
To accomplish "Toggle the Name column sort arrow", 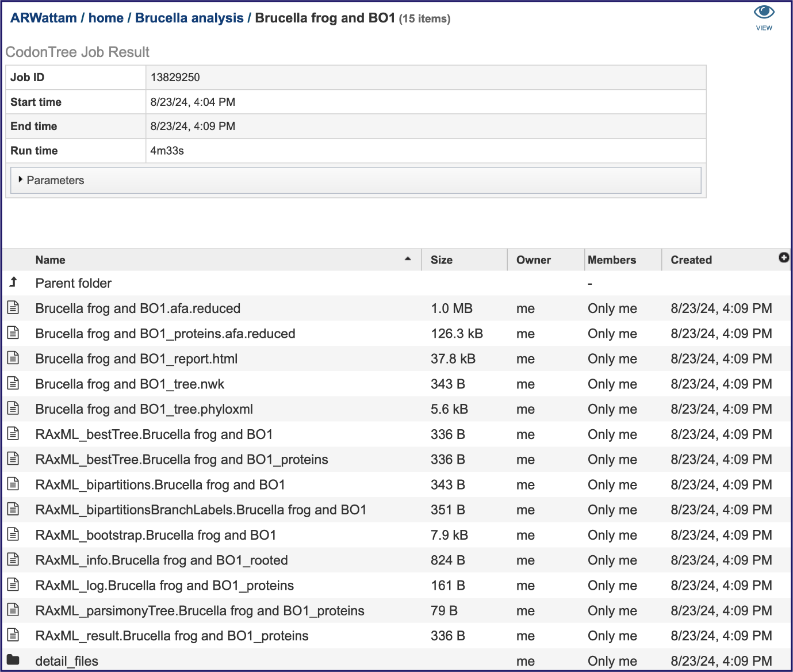I will 408,259.
